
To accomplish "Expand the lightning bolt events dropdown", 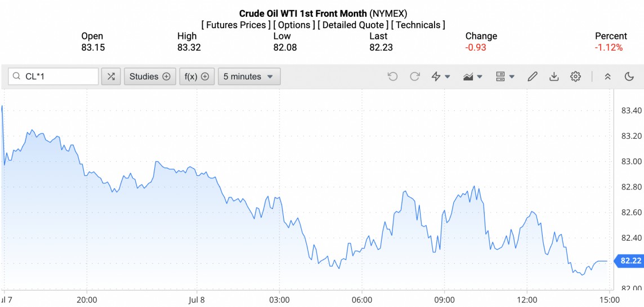I will [440, 76].
